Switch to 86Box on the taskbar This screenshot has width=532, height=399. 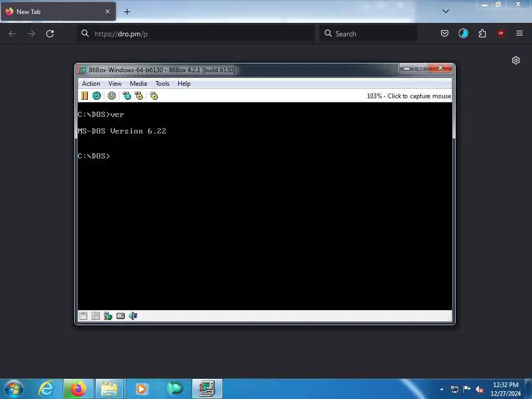coord(207,389)
